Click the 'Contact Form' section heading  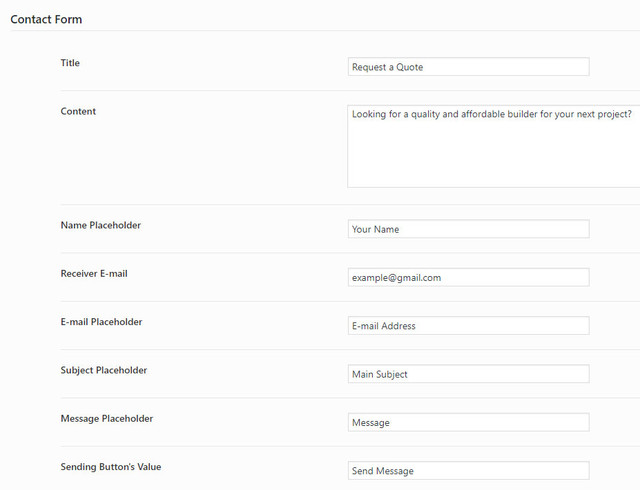click(46, 20)
